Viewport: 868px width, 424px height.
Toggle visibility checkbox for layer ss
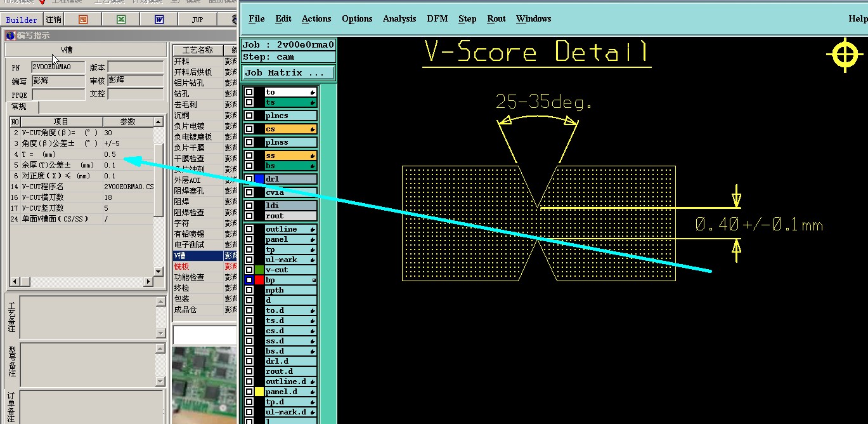tap(249, 156)
